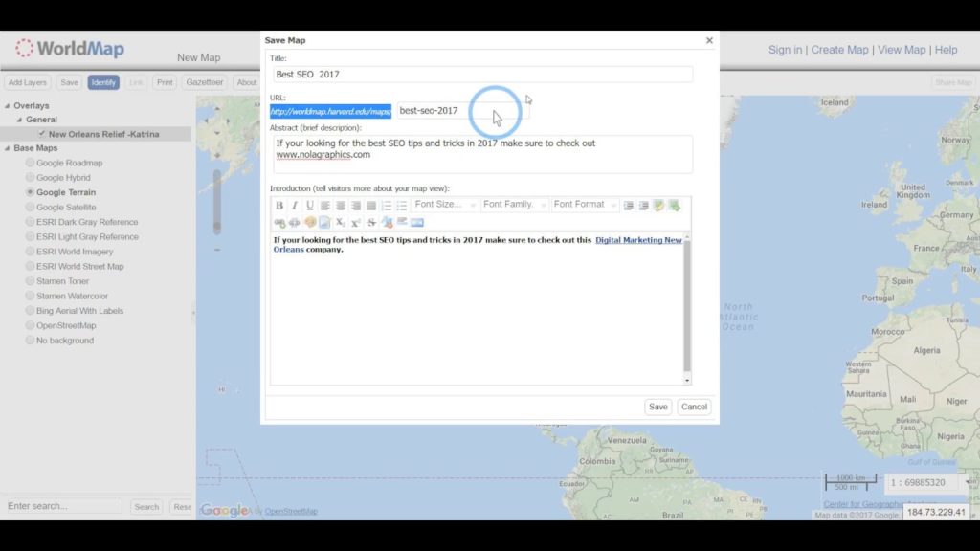Click the remove link icon

(295, 222)
